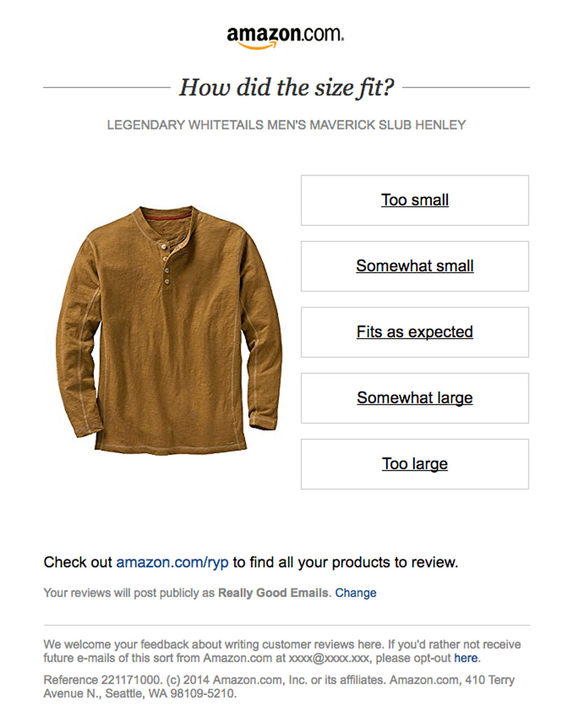The height and width of the screenshot is (728, 572).
Task: Click the Amazon.com logo
Action: click(285, 36)
